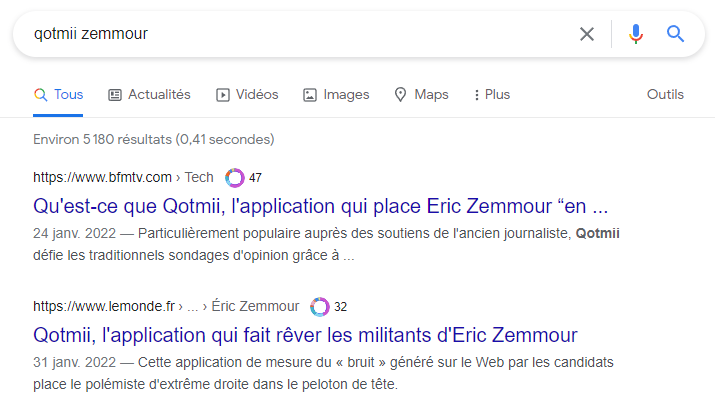The width and height of the screenshot is (715, 415).
Task: Click the Images picture icon
Action: click(310, 95)
